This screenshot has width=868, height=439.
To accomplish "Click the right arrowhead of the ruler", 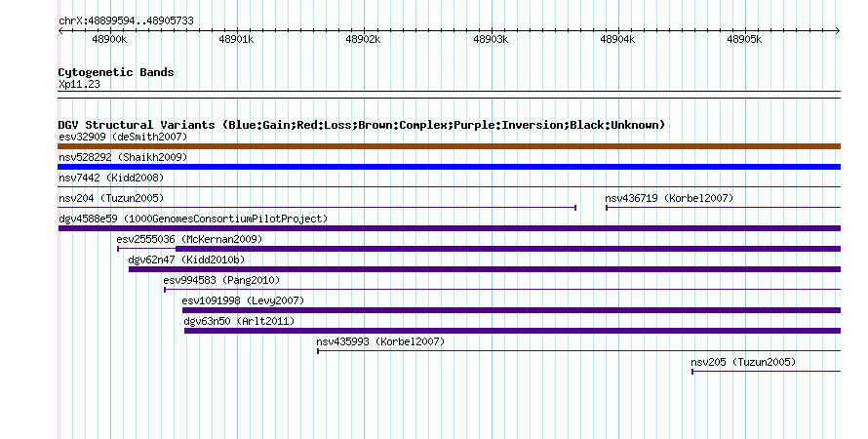I will coord(838,30).
